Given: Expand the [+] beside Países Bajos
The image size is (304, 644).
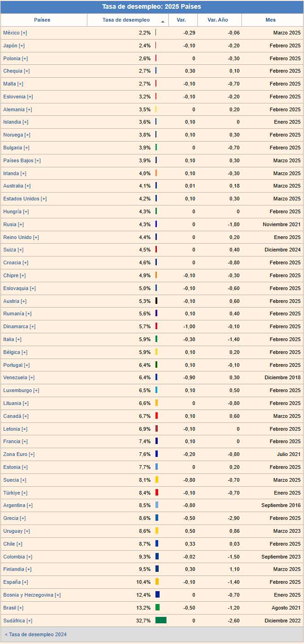Looking at the screenshot, I should [38, 160].
